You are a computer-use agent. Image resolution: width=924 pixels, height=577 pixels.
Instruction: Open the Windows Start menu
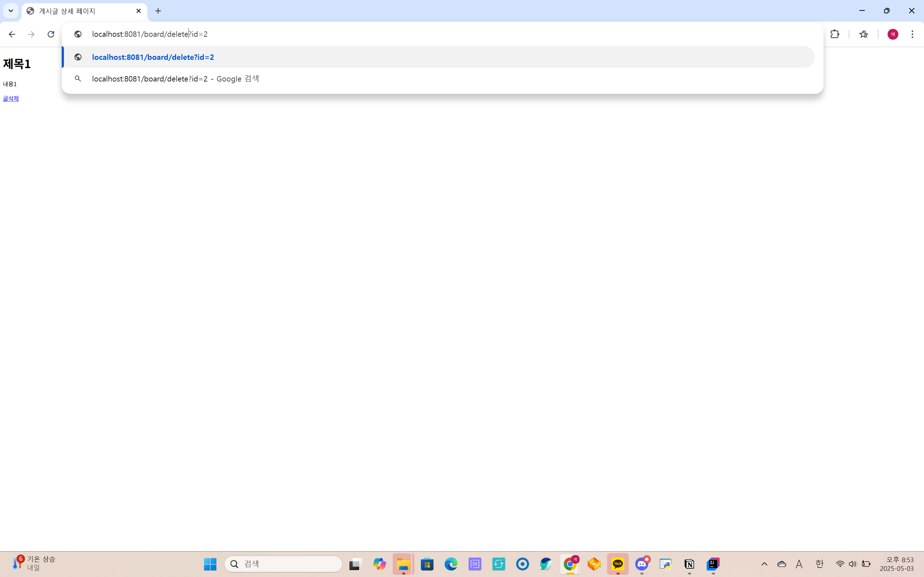click(210, 564)
